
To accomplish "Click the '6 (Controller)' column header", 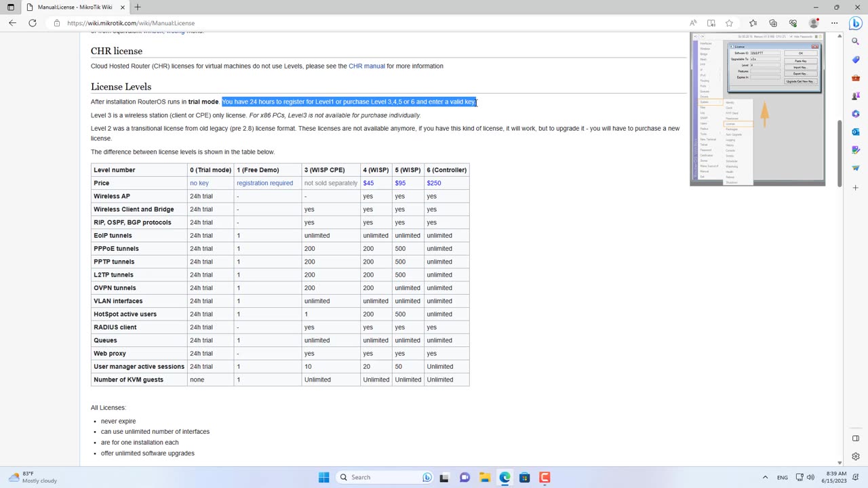I will coord(447,170).
